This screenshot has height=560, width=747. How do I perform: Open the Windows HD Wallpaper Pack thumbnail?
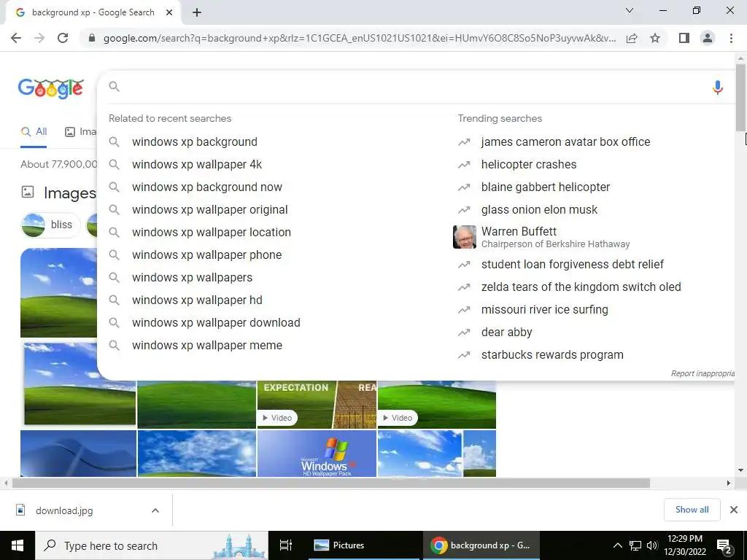pos(317,454)
